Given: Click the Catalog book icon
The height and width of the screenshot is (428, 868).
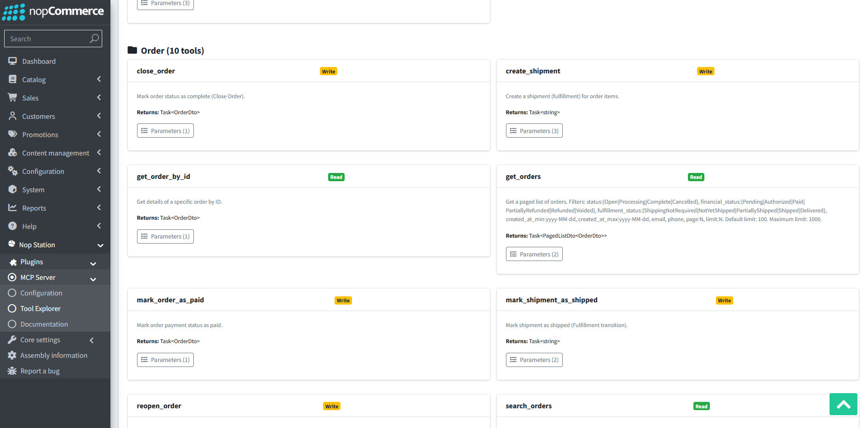Looking at the screenshot, I should 12,79.
